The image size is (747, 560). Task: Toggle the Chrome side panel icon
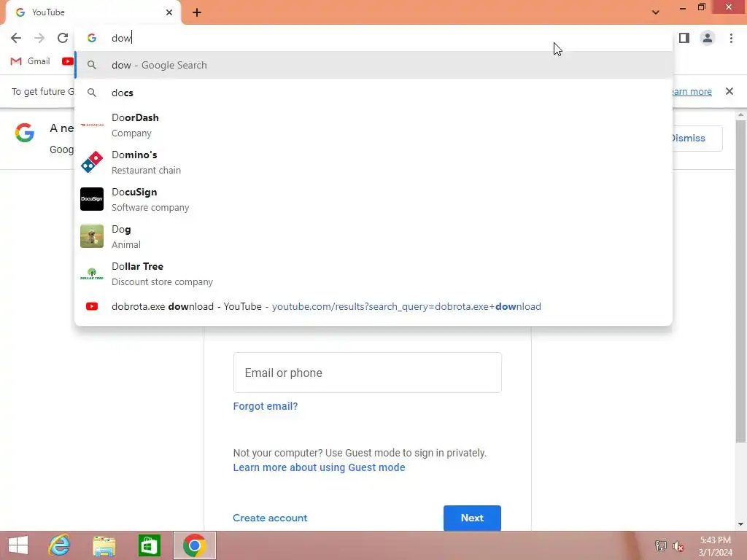684,38
